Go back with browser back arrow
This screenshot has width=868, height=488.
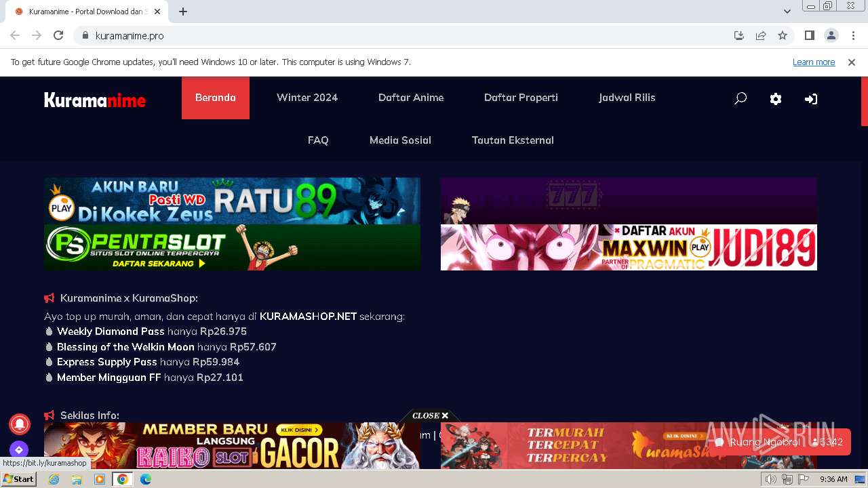pos(15,35)
